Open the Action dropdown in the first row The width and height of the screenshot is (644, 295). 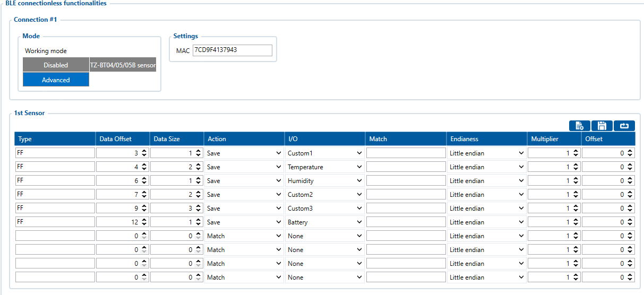[244, 153]
